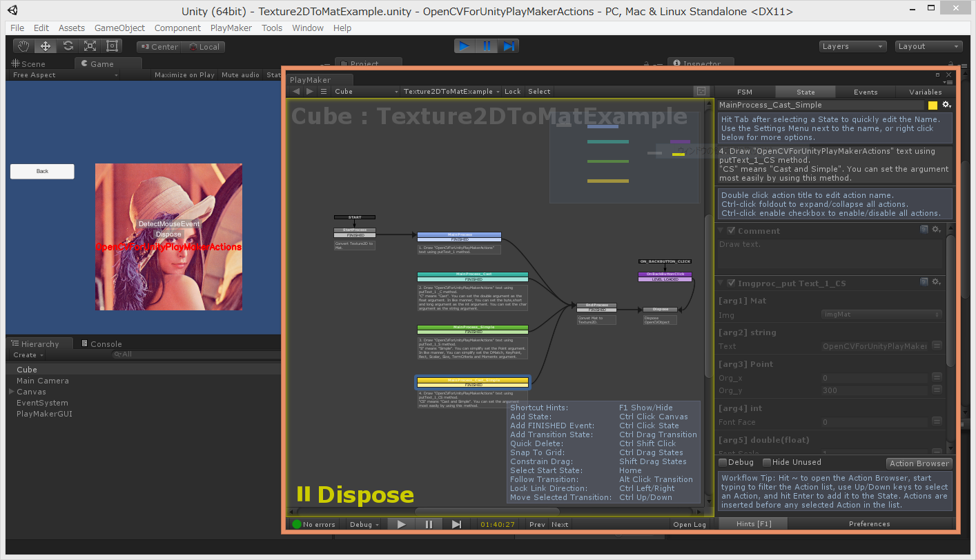Open help for the Comment action

click(924, 230)
